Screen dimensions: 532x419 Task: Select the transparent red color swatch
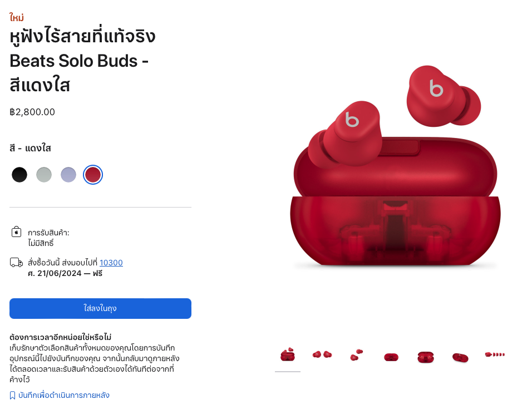(x=92, y=175)
